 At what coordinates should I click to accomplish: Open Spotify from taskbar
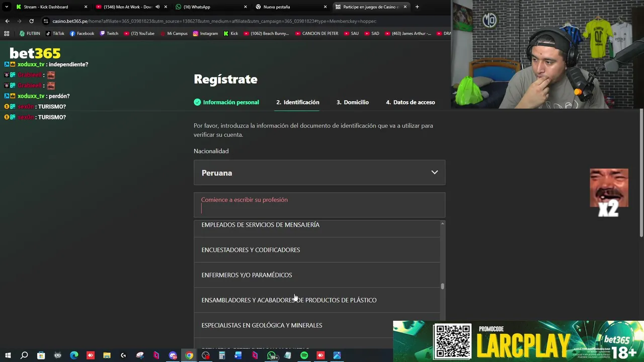[x=304, y=355]
